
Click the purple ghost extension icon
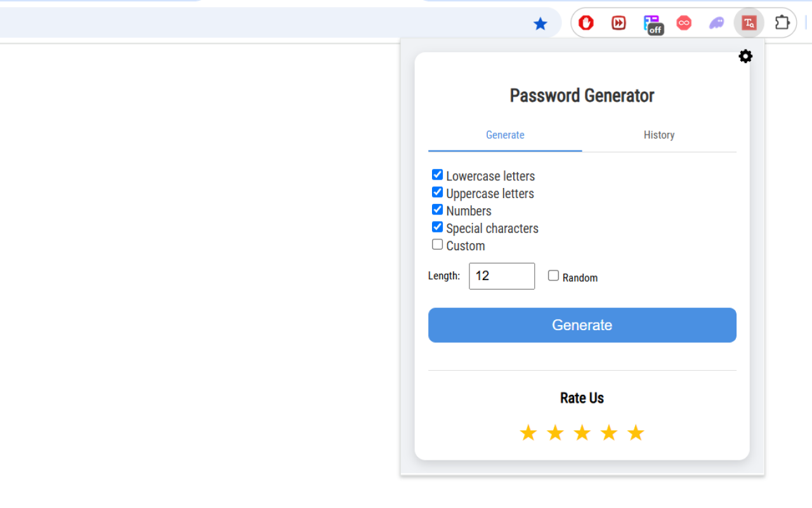(716, 23)
